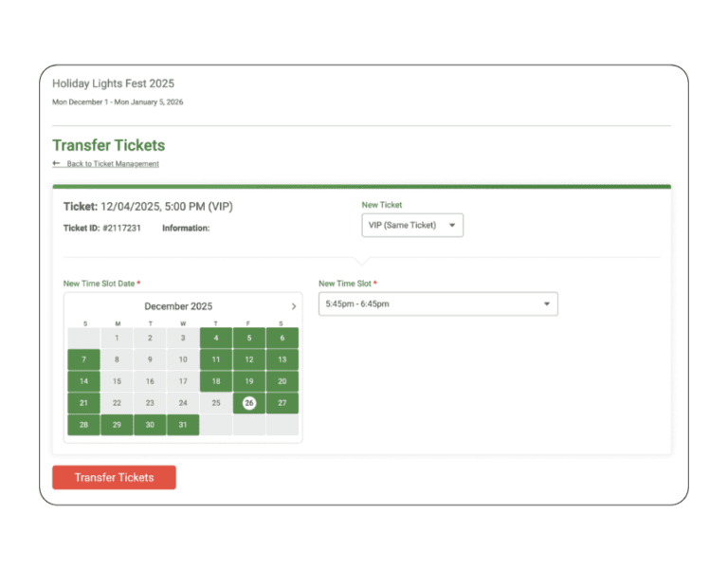Click the red Transfer Tickets button
Viewport: 728px width, 570px height.
point(114,477)
